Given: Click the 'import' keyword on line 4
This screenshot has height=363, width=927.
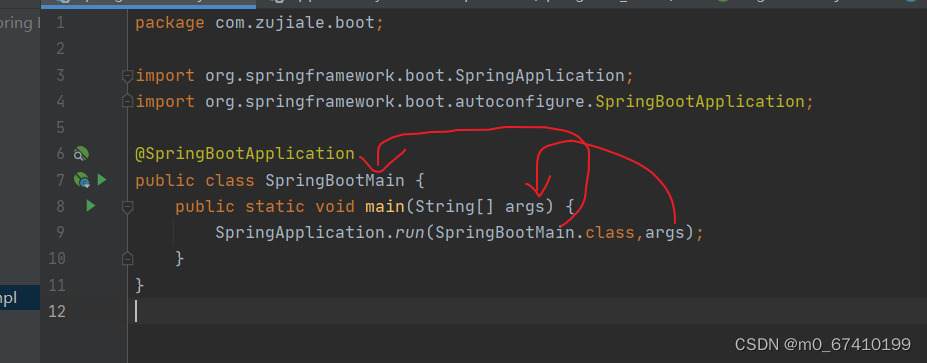Looking at the screenshot, I should click(165, 102).
